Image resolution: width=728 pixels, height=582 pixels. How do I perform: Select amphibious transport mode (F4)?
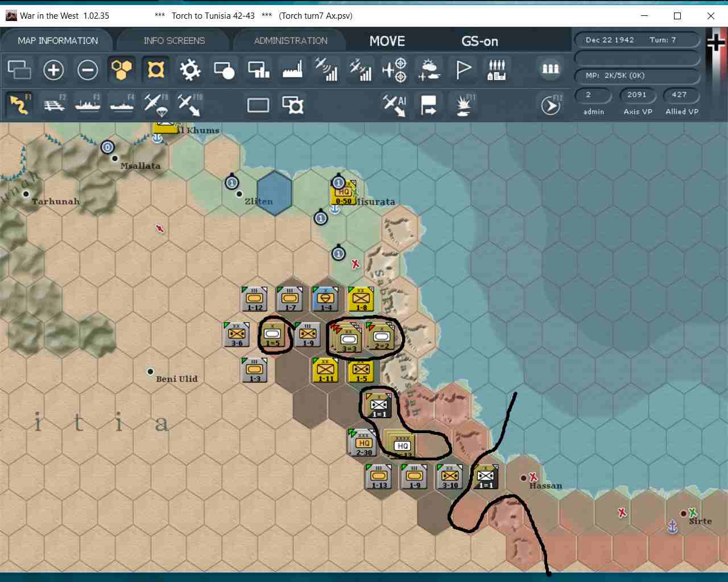(122, 105)
